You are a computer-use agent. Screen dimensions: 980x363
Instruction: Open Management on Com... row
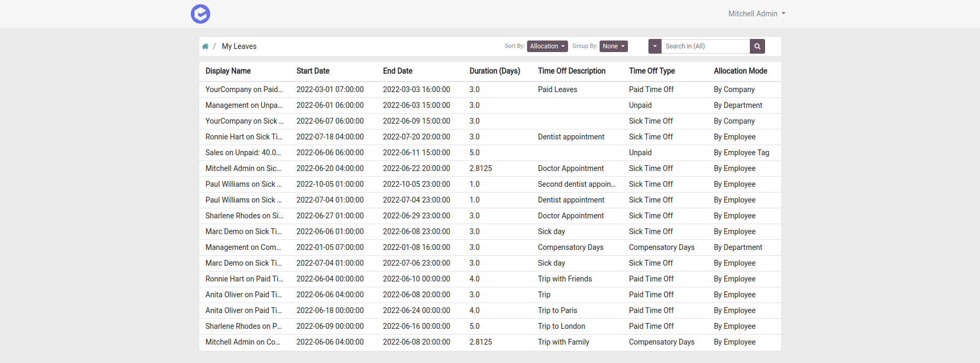(x=490, y=247)
